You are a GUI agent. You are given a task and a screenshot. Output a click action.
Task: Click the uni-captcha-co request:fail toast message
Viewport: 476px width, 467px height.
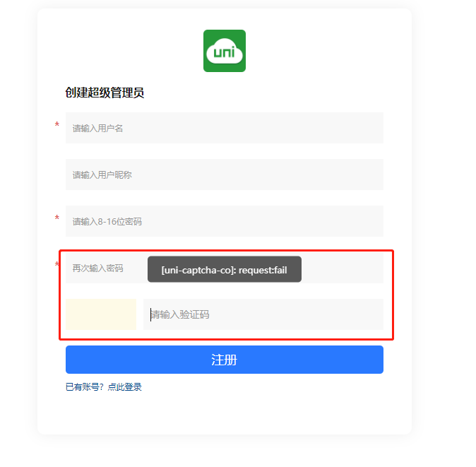tap(224, 269)
